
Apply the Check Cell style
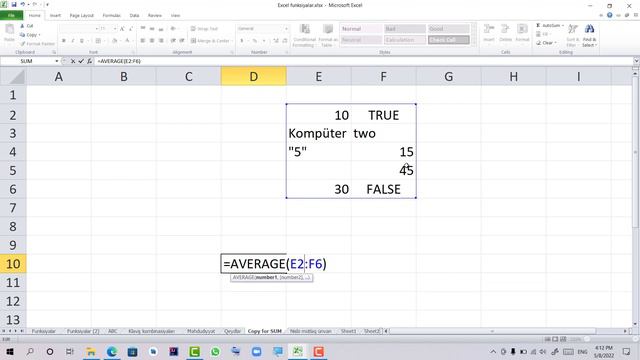point(448,40)
